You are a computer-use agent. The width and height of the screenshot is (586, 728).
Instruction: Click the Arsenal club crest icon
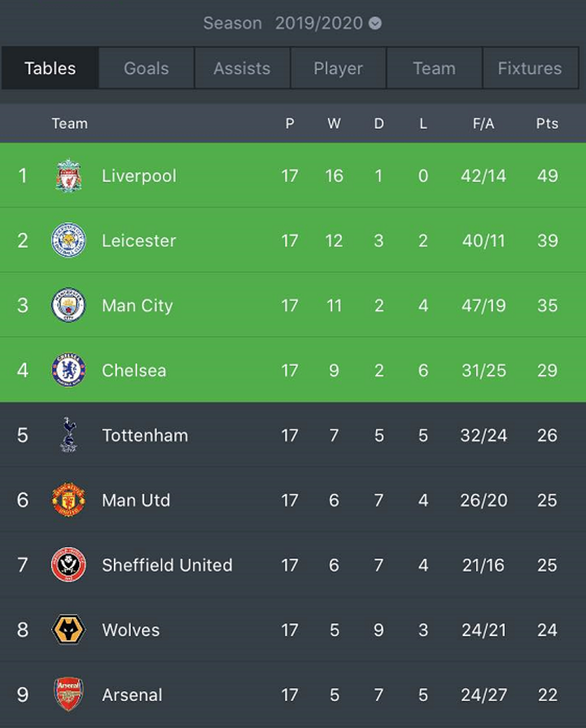[x=68, y=695]
